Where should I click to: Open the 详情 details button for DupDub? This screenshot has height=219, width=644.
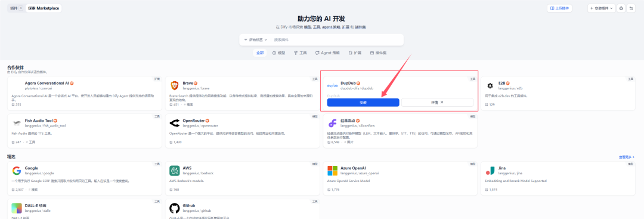[437, 102]
